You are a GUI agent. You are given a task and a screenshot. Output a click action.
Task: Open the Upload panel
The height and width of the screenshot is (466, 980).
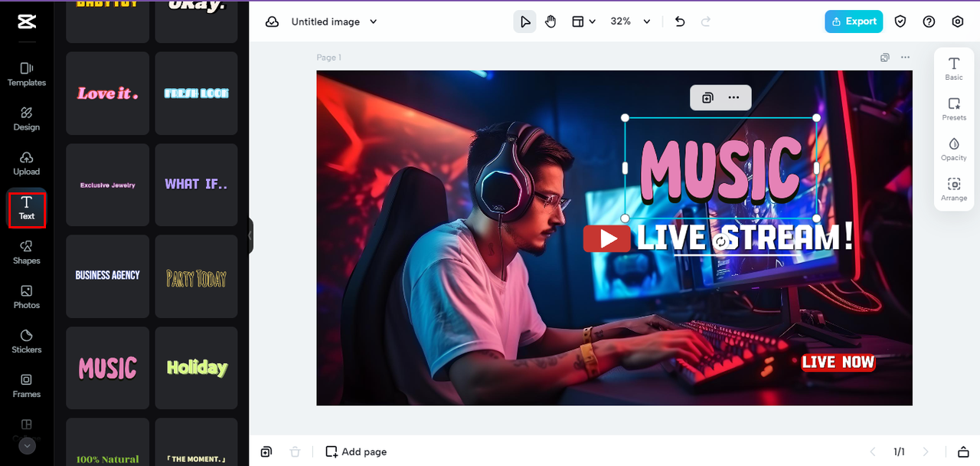coord(27,163)
